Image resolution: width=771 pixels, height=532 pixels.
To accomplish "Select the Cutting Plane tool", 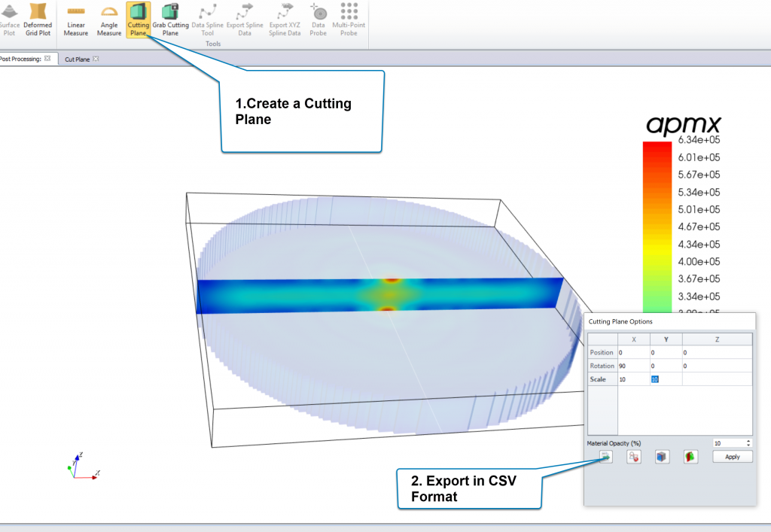I will click(139, 19).
